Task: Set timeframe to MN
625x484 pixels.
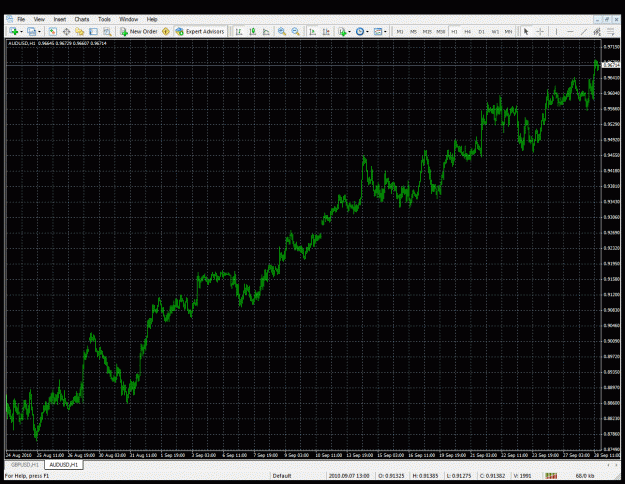Action: [509, 31]
